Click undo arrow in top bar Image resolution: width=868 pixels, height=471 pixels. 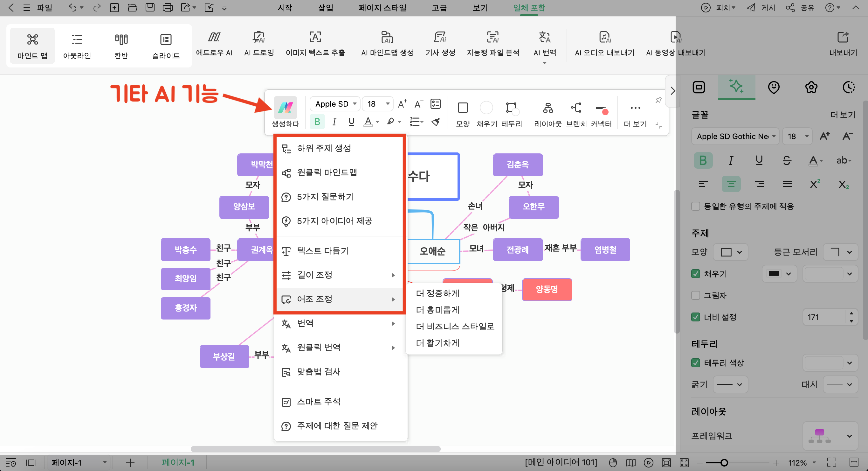[72, 7]
